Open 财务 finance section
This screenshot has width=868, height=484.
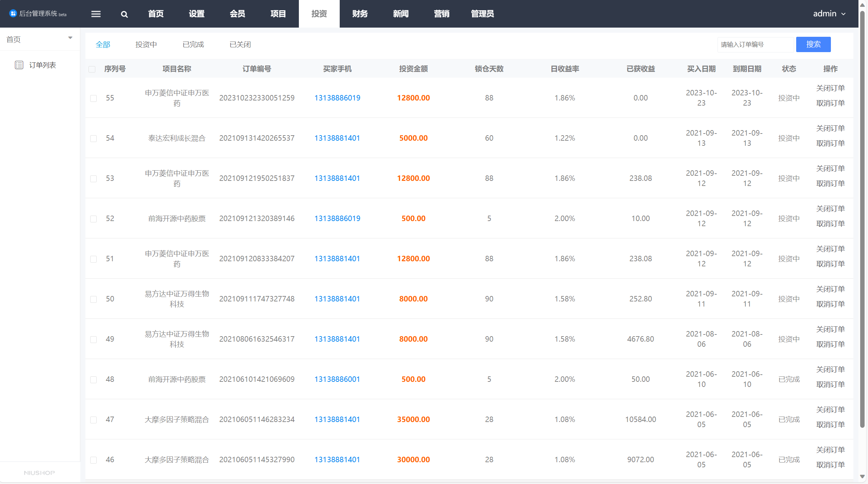361,13
